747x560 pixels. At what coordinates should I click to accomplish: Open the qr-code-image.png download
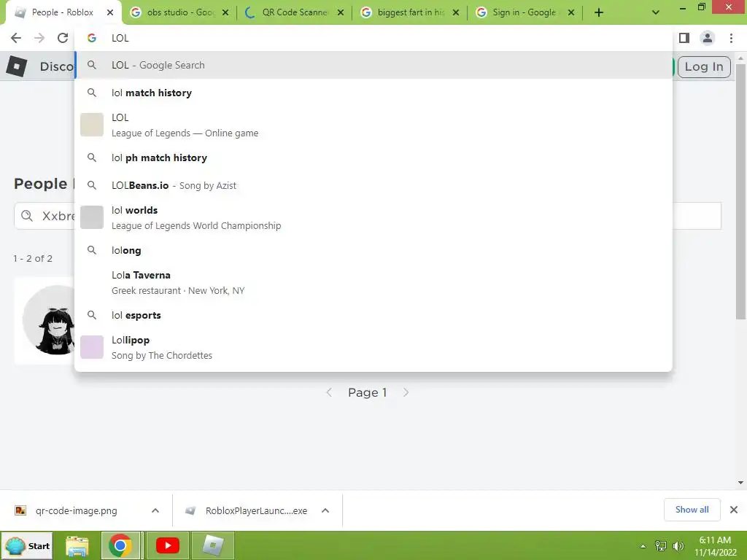click(x=76, y=511)
